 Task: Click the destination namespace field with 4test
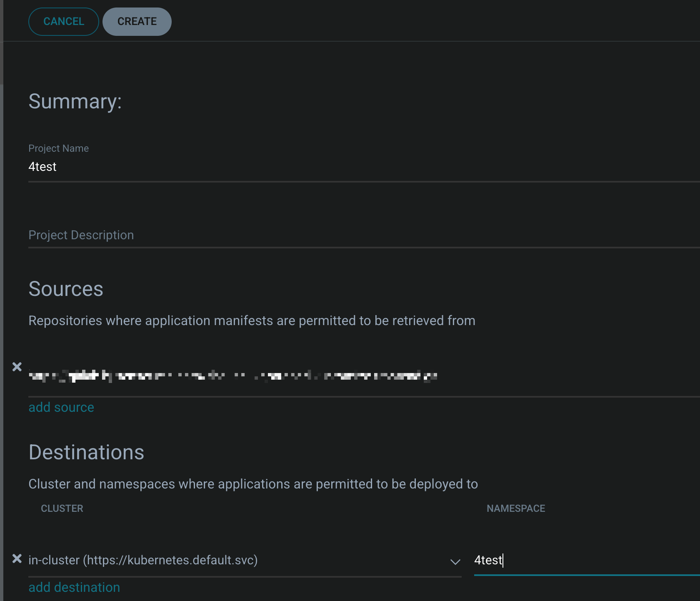pyautogui.click(x=583, y=560)
